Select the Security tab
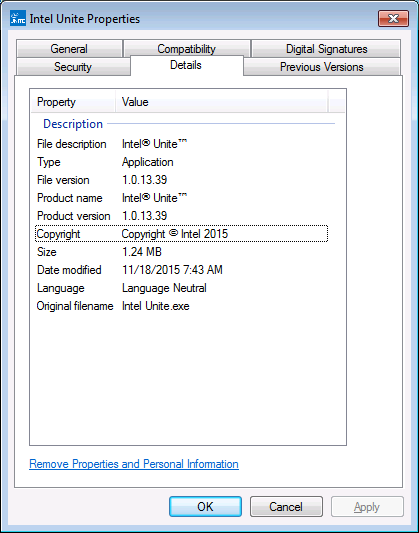Viewport: 419px width, 533px height. click(73, 67)
